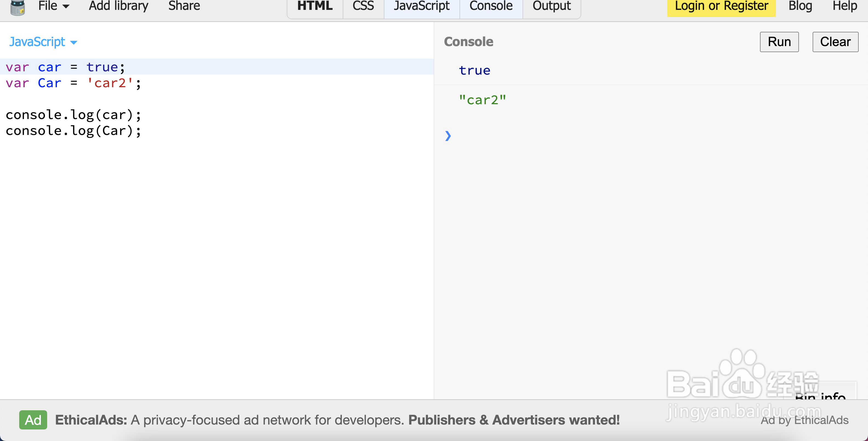This screenshot has height=441, width=868.
Task: Click the JS Bin robot logo icon
Action: pos(18,7)
